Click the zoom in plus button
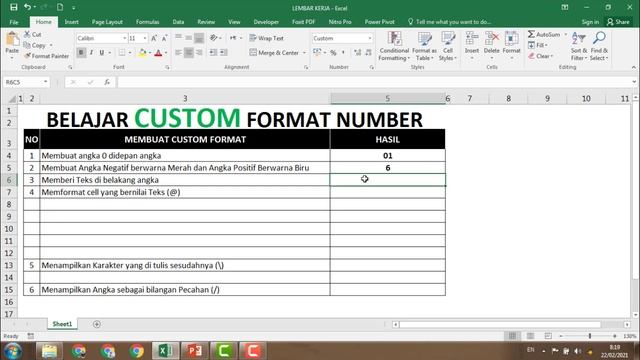This screenshot has width=640, height=360. click(x=615, y=336)
